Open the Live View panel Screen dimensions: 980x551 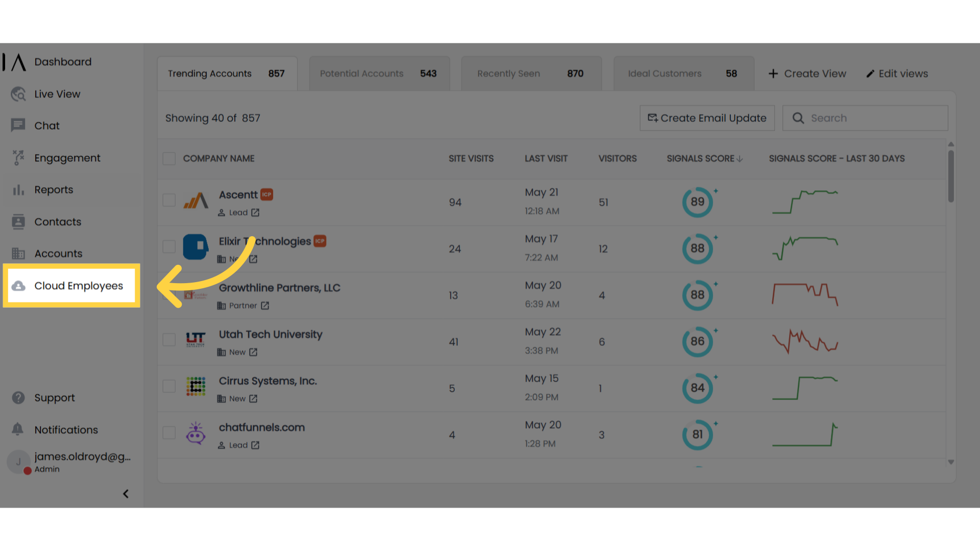(57, 94)
